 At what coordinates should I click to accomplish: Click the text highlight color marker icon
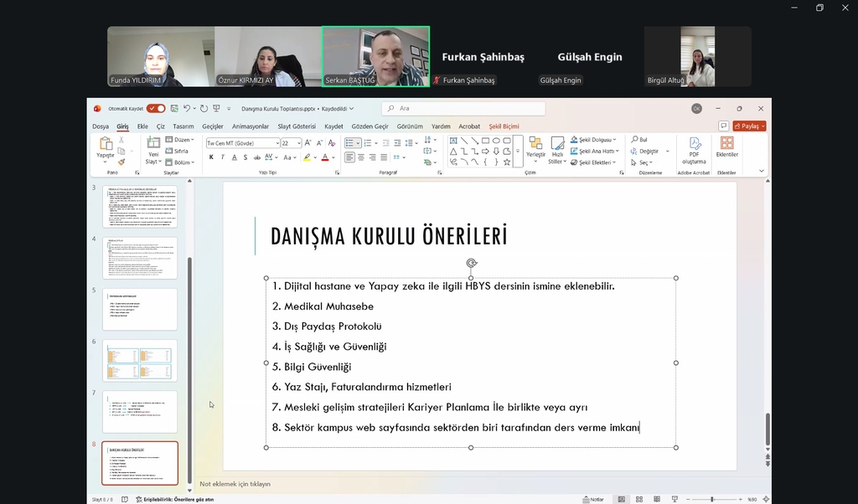pyautogui.click(x=308, y=157)
